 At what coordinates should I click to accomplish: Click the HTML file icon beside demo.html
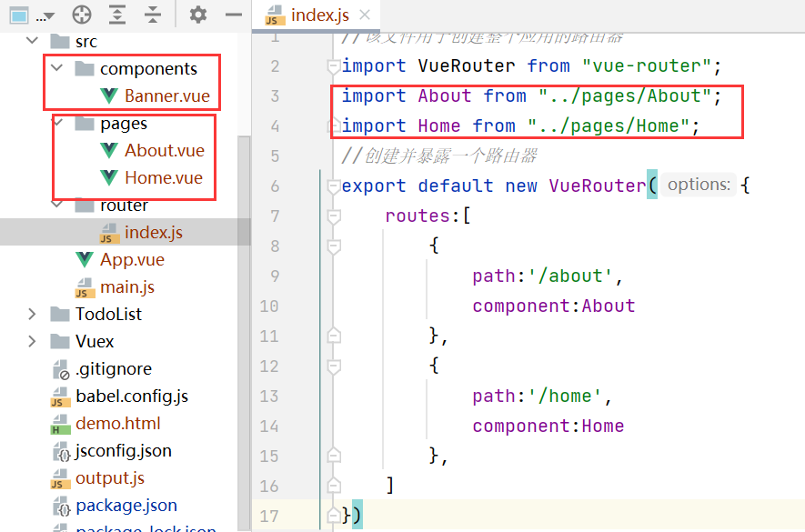click(60, 424)
